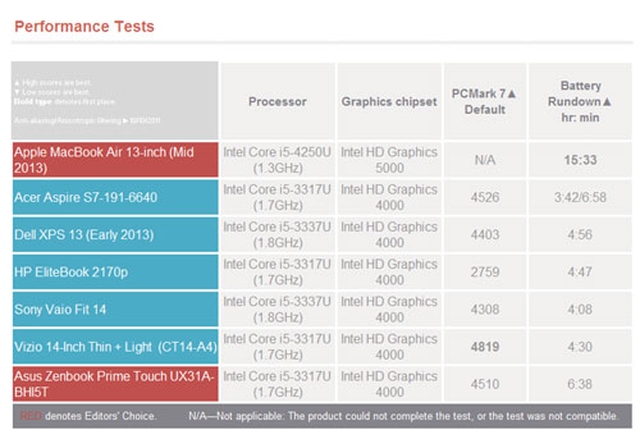Select the PCMark score 4526
This screenshot has width=640, height=430.
[485, 197]
